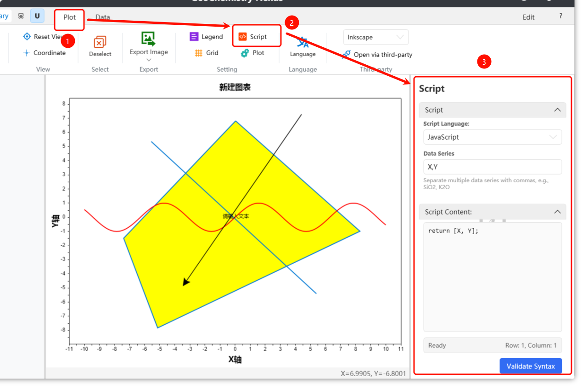Click Open via third-party
The image size is (588, 389).
click(x=377, y=55)
